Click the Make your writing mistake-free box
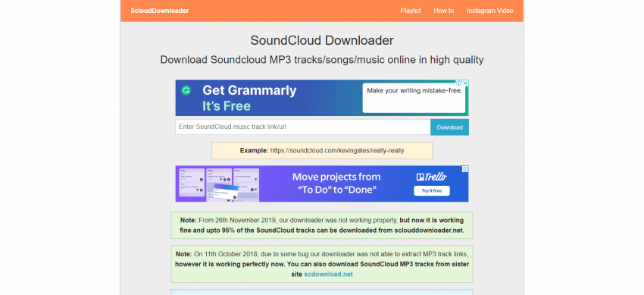 pyautogui.click(x=414, y=98)
